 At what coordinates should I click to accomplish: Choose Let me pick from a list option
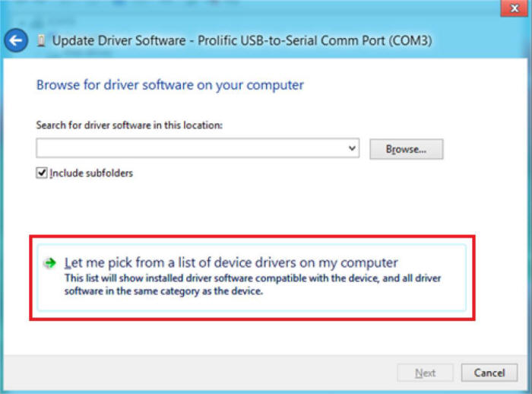(252, 278)
